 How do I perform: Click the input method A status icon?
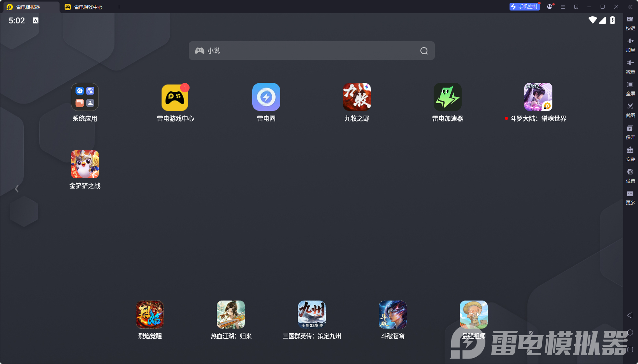point(35,20)
